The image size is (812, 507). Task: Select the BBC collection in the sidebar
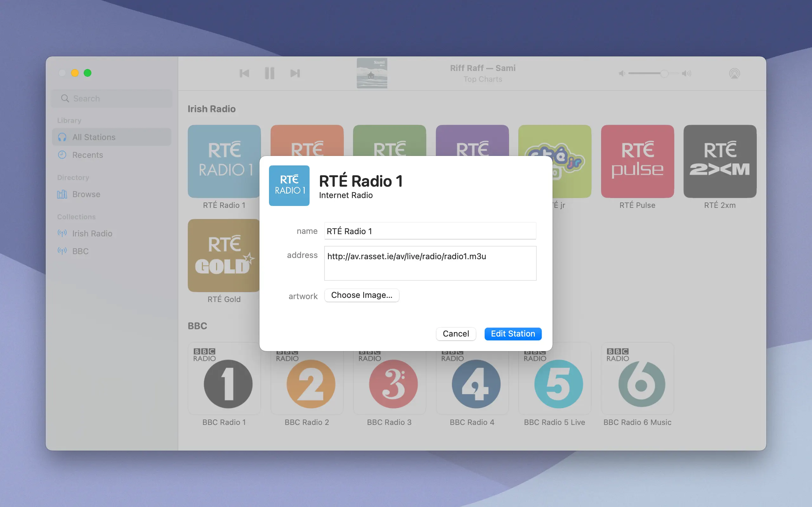click(81, 251)
